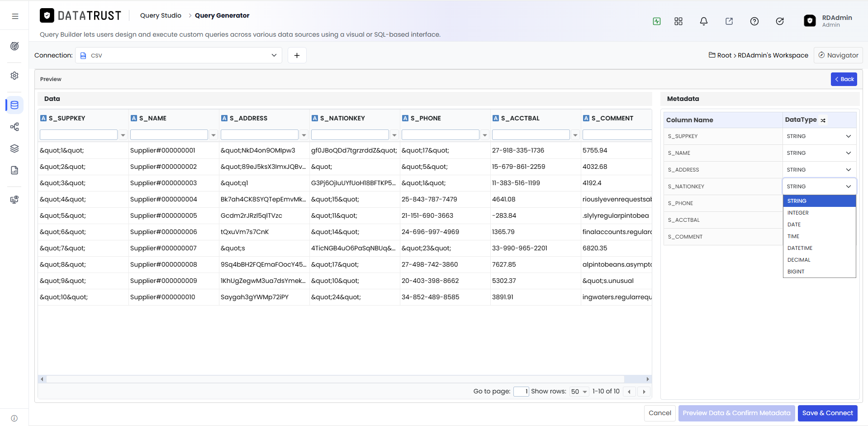Select TIME option in datatype list
The image size is (868, 426).
coord(820,236)
